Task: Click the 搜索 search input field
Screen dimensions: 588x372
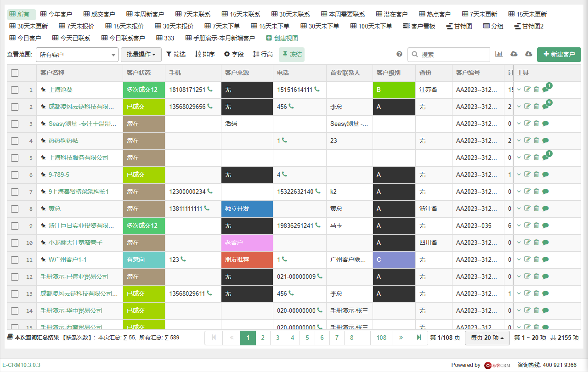Action: [449, 55]
